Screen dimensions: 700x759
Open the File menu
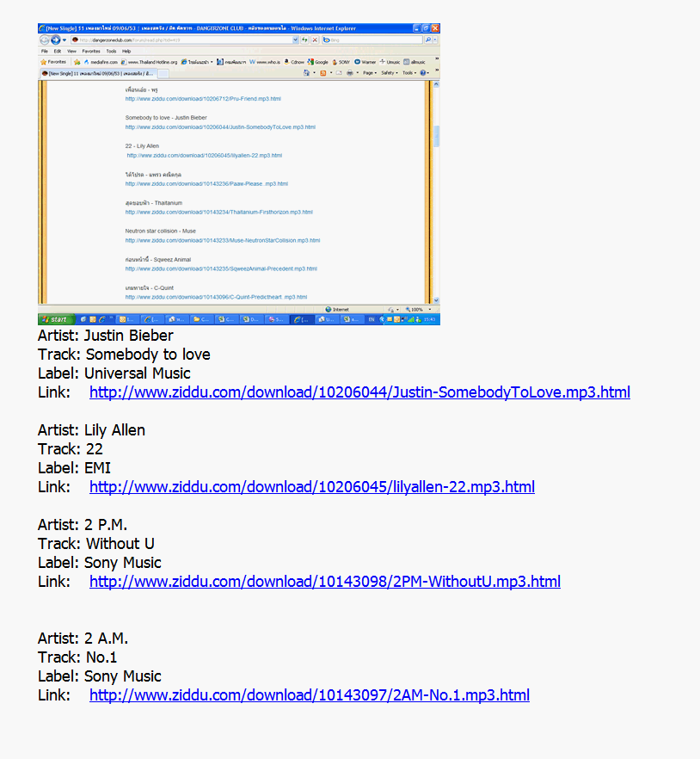tap(45, 51)
